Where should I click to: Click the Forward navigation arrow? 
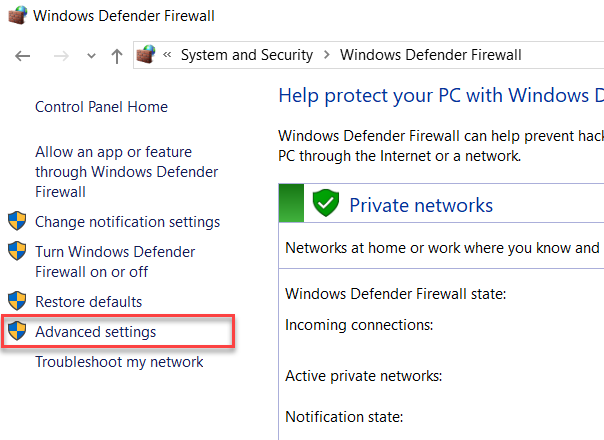click(60, 56)
